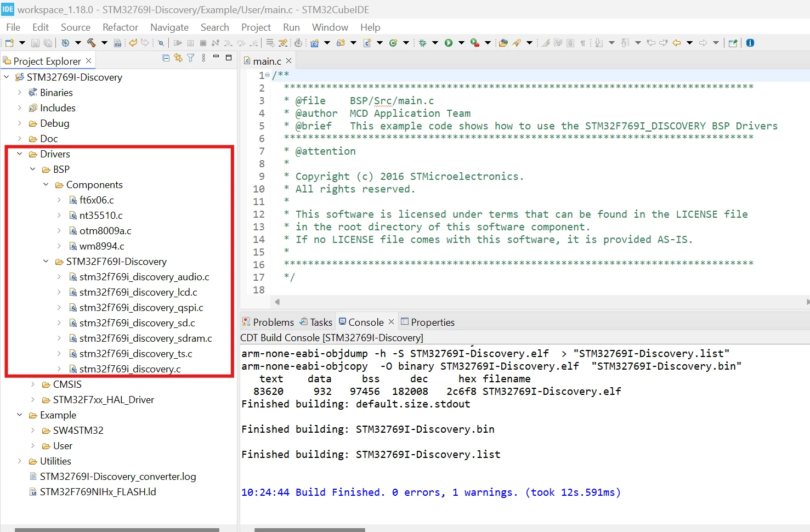Viewport: 810px width, 532px height.
Task: Click the 'Build Finished' console message
Action: point(431,493)
